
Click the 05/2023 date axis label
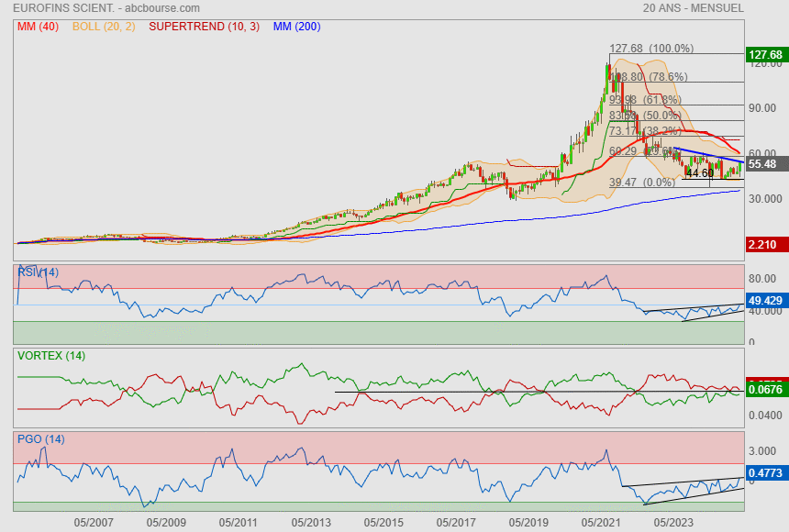(x=673, y=523)
